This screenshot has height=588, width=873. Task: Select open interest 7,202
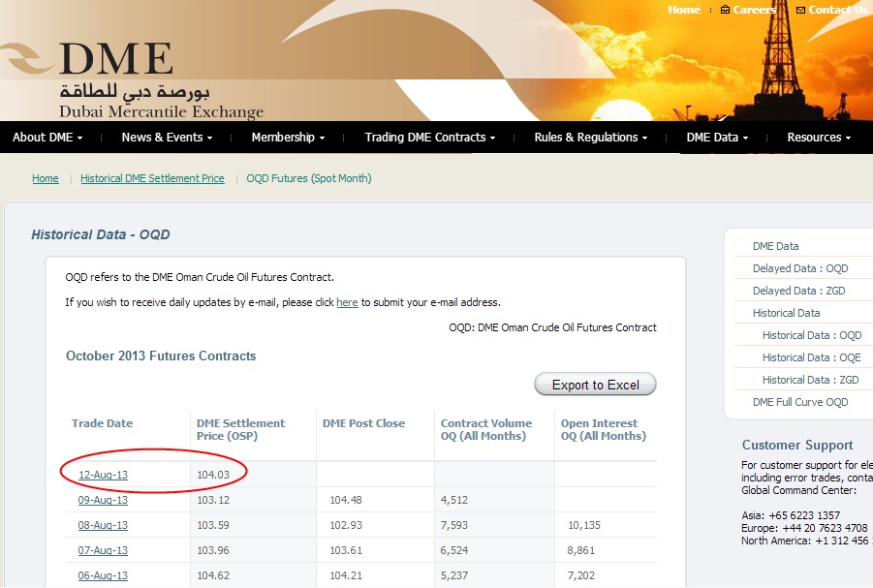(x=581, y=575)
